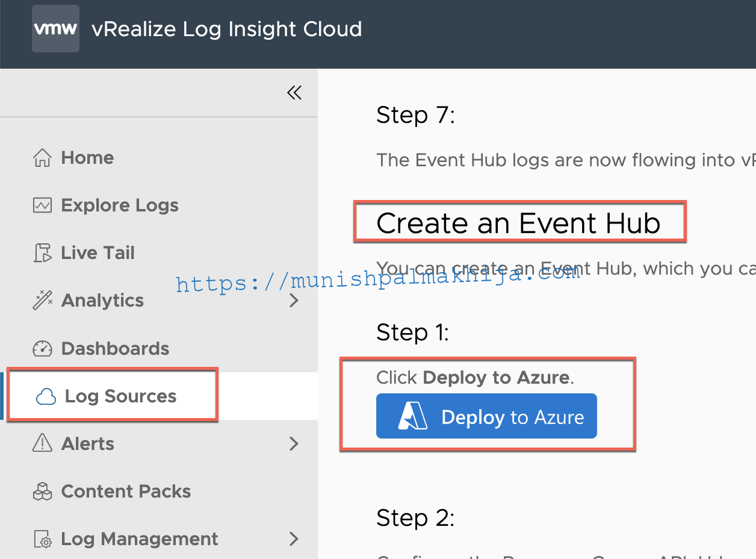This screenshot has height=559, width=756.
Task: Click vRealize Log Insight Cloud title
Action: coord(227,29)
